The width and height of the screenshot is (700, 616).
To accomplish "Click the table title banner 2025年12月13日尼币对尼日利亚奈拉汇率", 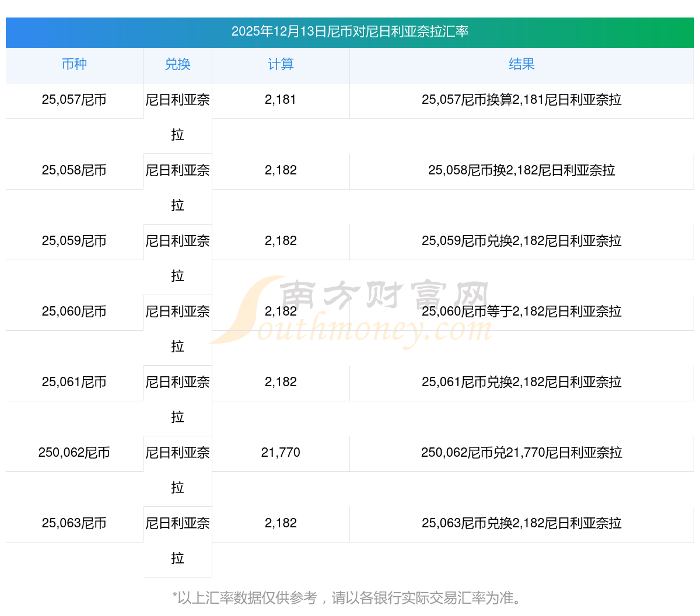I will [x=350, y=32].
